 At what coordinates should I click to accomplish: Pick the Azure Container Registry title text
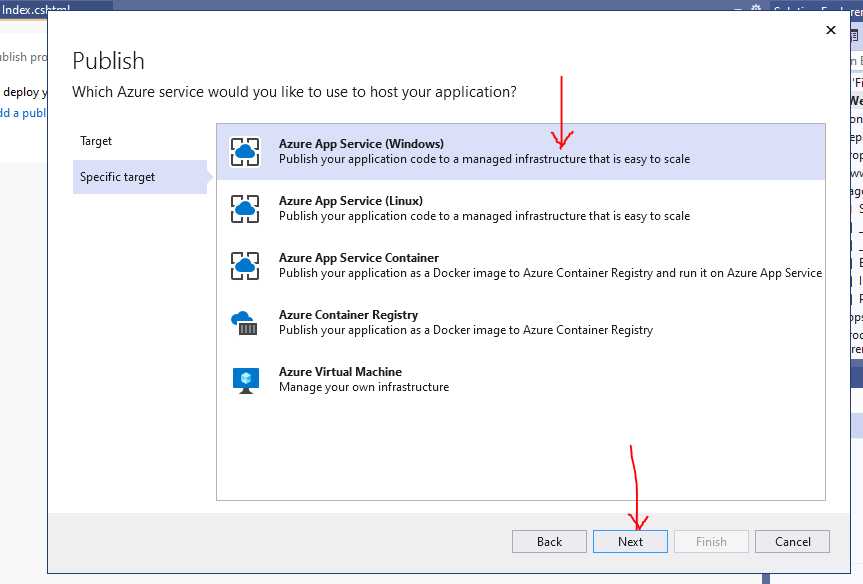point(348,315)
